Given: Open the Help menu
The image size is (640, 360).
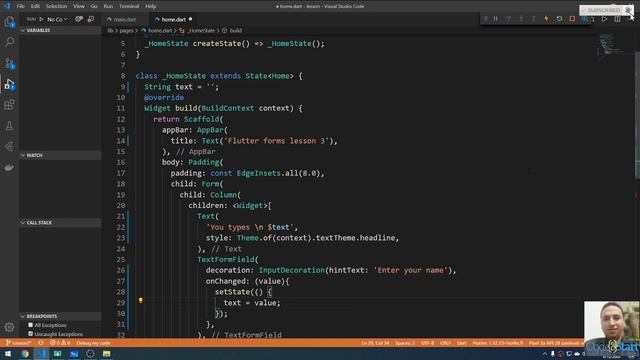Looking at the screenshot, I should point(151,6).
